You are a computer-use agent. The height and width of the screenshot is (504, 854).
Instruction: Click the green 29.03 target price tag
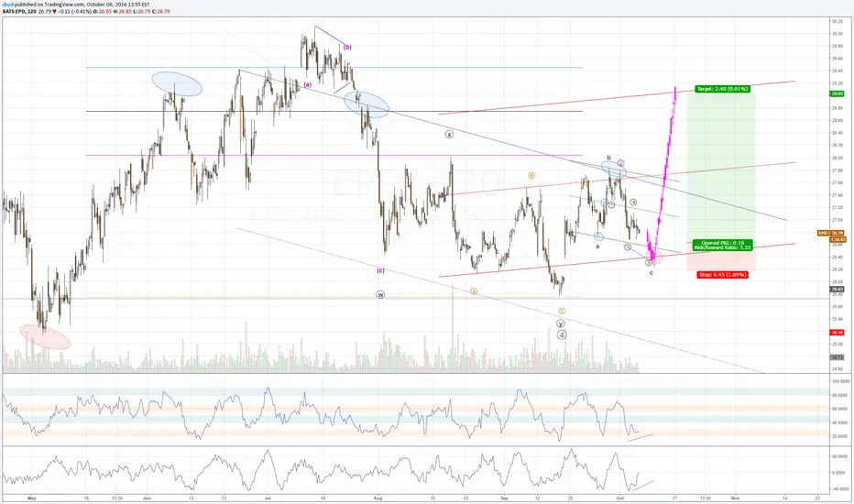(x=836, y=93)
